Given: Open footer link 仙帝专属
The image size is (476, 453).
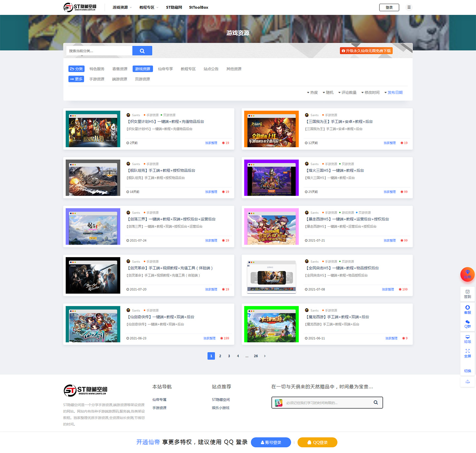Looking at the screenshot, I should coord(159,400).
